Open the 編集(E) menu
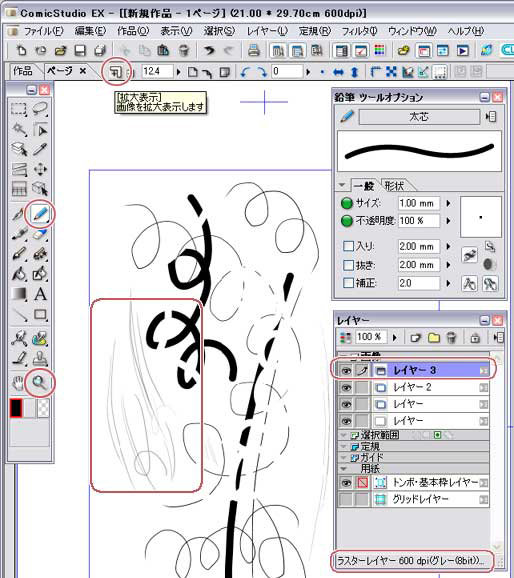The image size is (514, 578). coord(90,31)
